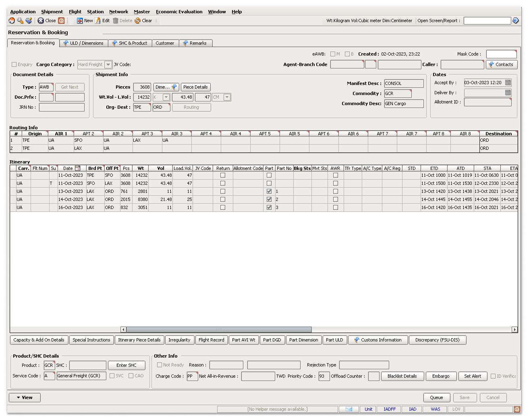Click the Set Alert button

pyautogui.click(x=473, y=376)
